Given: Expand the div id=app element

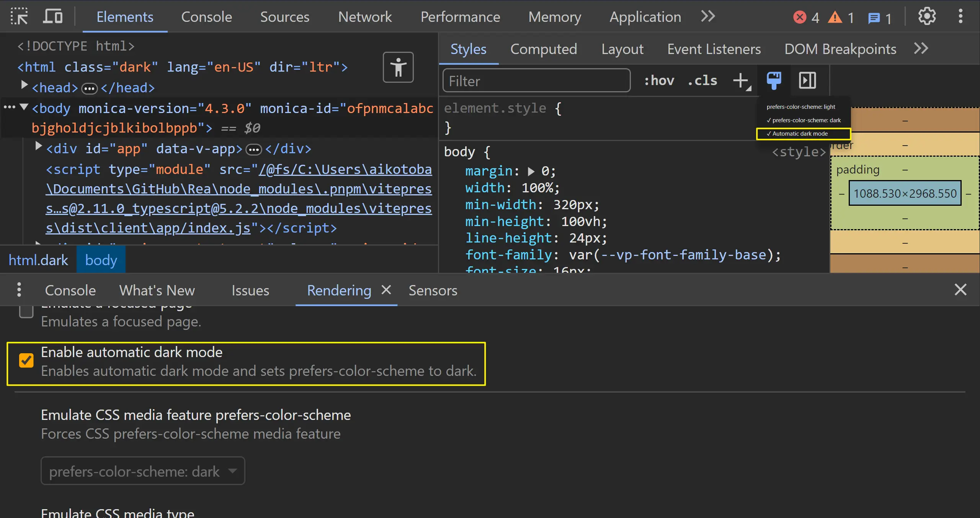Looking at the screenshot, I should tap(37, 148).
